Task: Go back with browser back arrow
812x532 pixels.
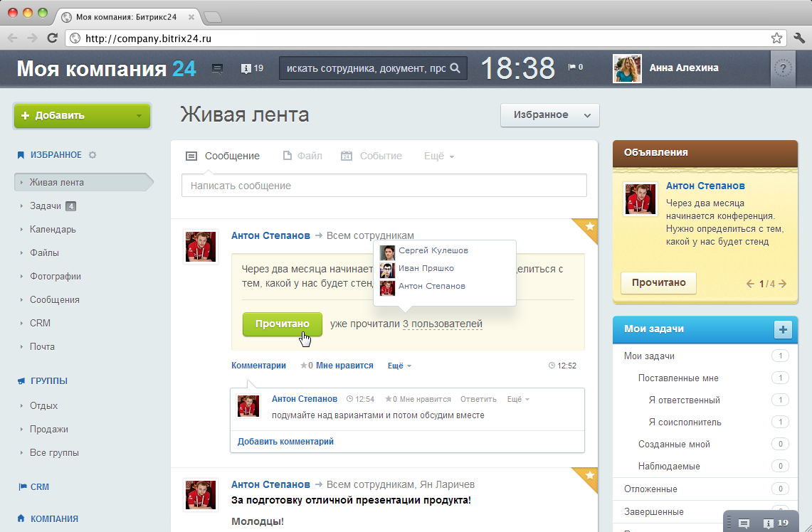Action: pyautogui.click(x=12, y=38)
